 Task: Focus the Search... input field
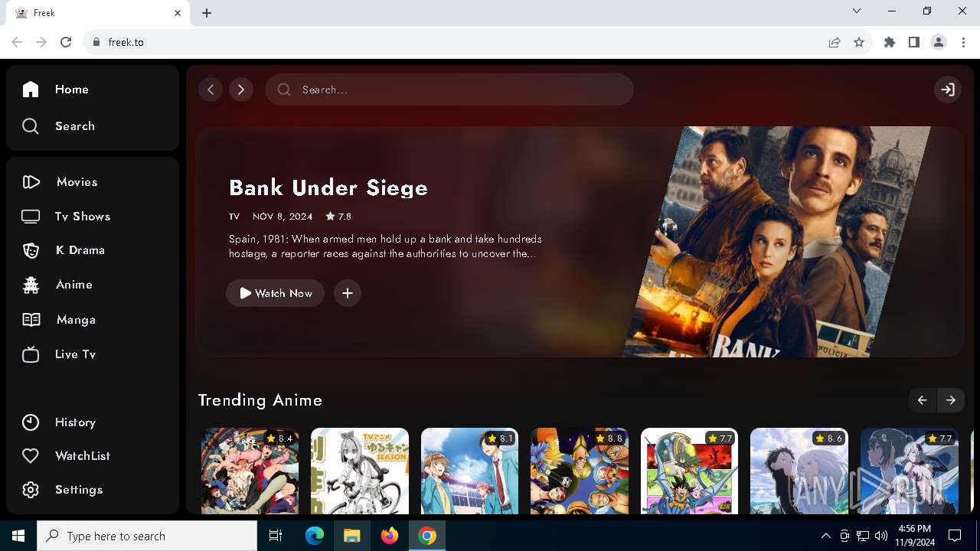449,90
